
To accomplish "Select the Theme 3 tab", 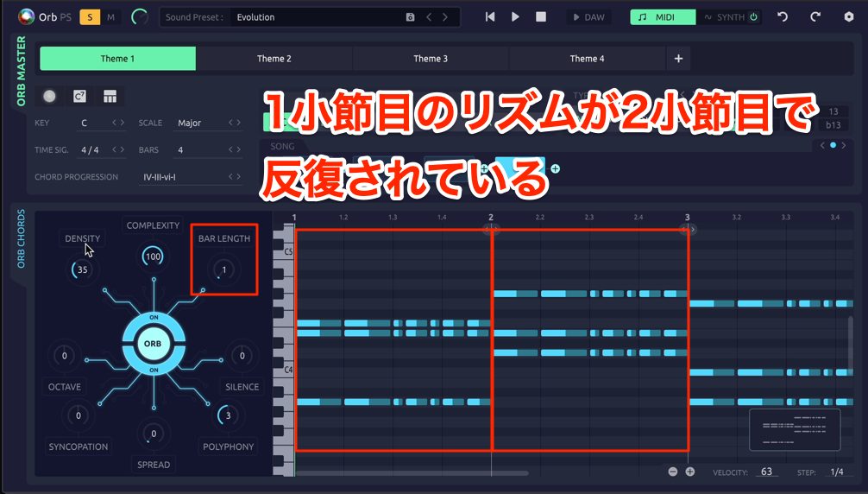I will 431,59.
